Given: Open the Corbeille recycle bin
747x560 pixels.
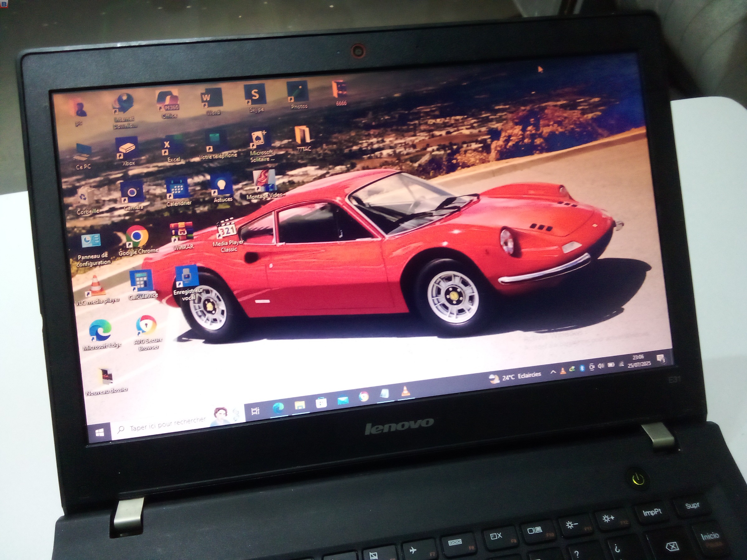Looking at the screenshot, I should pyautogui.click(x=84, y=197).
